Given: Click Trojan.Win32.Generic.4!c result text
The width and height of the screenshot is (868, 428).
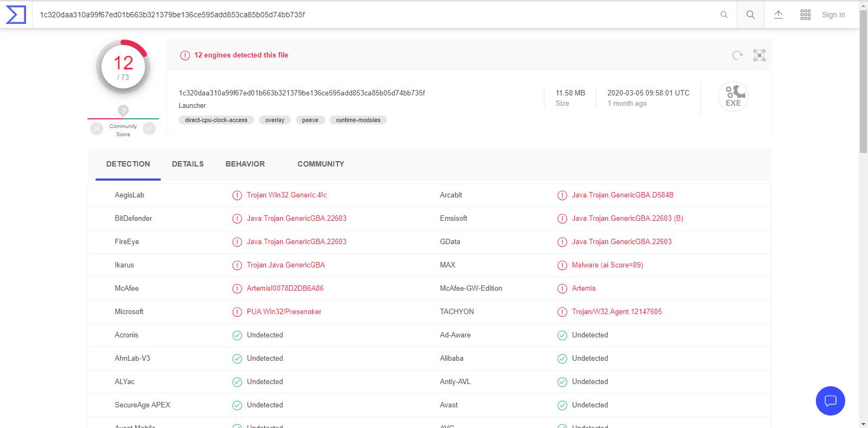Looking at the screenshot, I should click(x=287, y=195).
